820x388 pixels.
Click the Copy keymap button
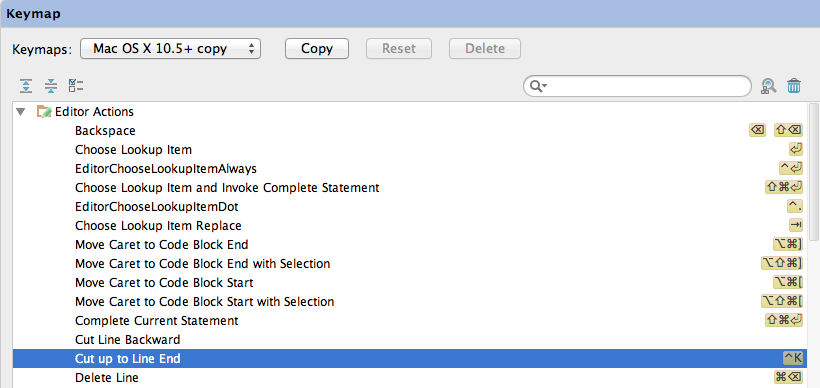coord(317,49)
